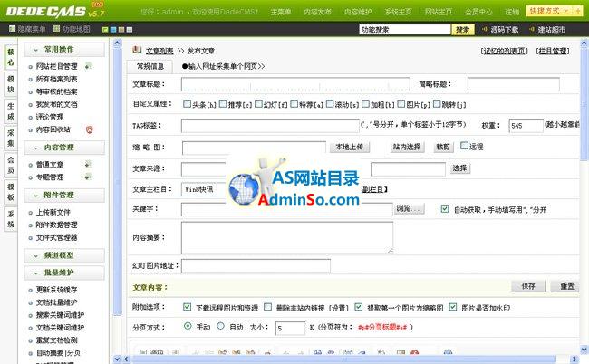Screen dimensions: 589x364
Task: Select the gray skin color swatch
Action: (130, 29)
